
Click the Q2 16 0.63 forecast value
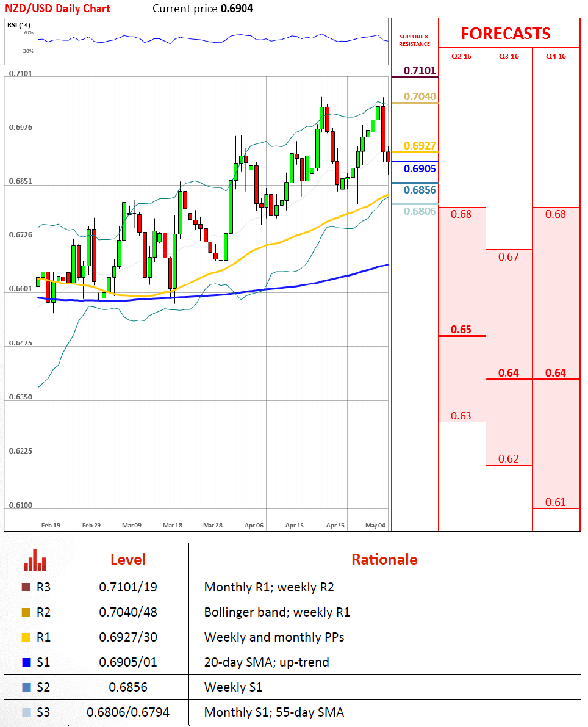pos(461,416)
